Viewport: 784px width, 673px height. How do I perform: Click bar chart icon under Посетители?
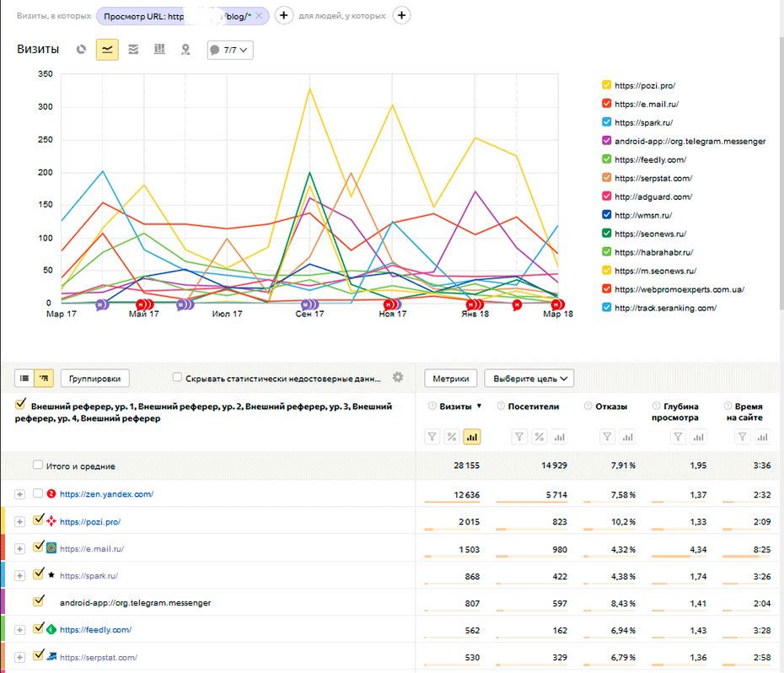coord(559,438)
